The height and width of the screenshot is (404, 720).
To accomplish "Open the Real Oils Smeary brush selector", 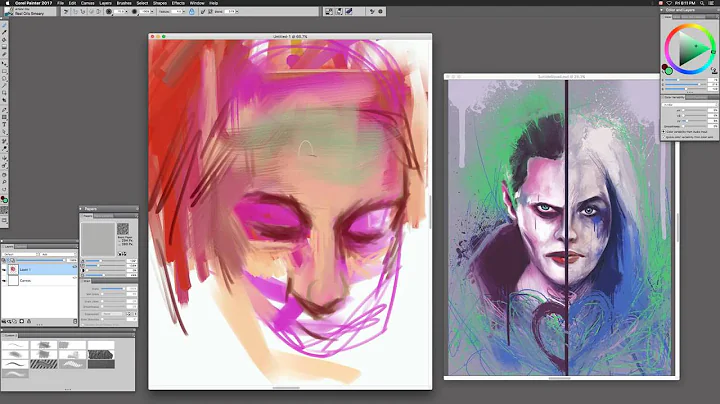I will coord(29,11).
